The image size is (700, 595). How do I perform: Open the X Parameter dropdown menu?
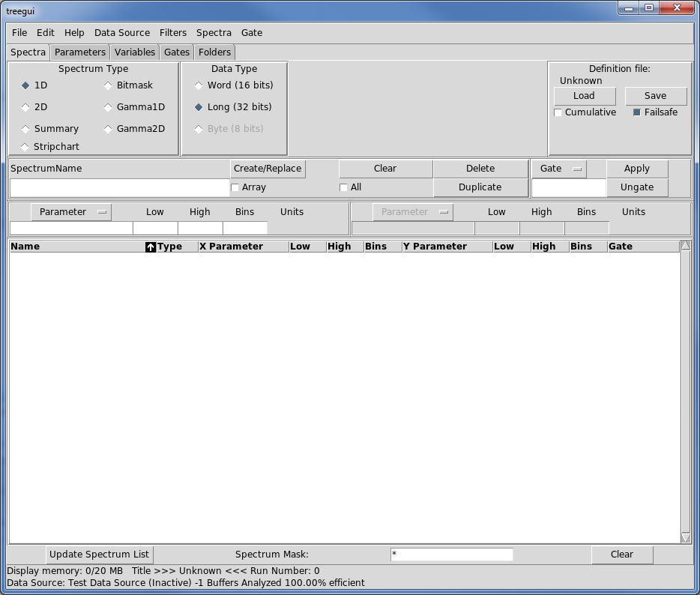[71, 212]
